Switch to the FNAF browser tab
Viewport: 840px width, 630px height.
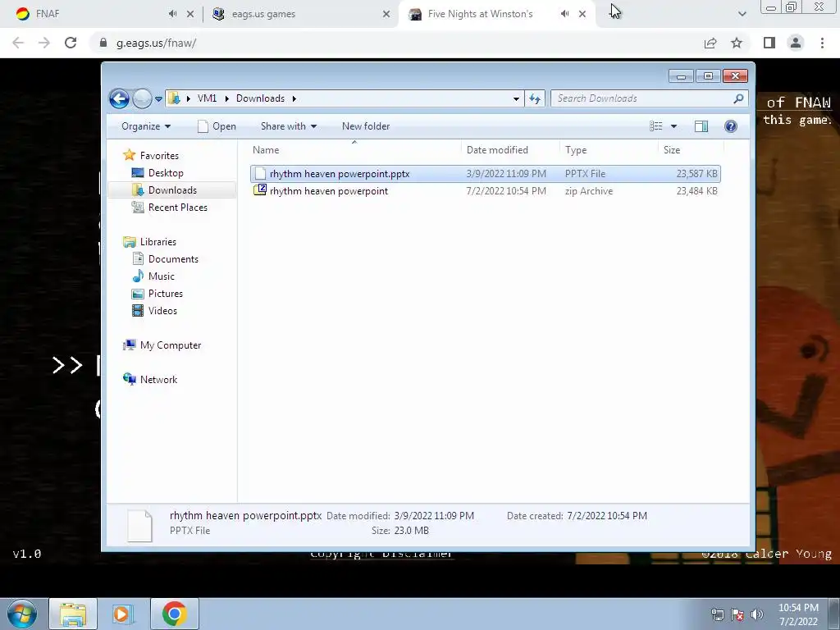102,14
